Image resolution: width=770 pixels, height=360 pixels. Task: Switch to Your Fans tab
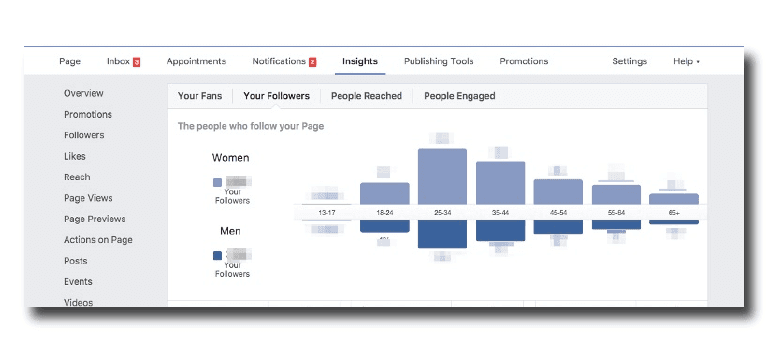coord(200,96)
